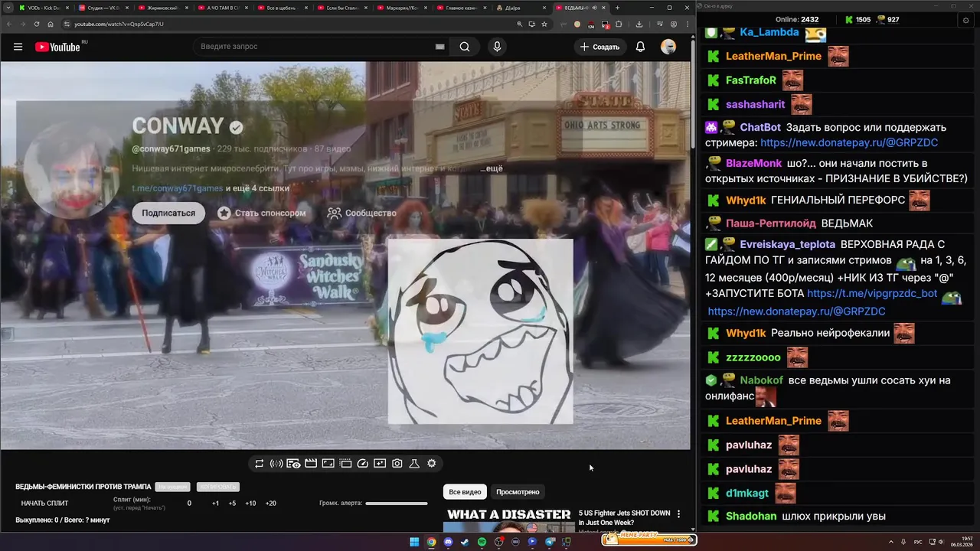Add +10 minutes to split
The image size is (980, 551).
tap(250, 504)
